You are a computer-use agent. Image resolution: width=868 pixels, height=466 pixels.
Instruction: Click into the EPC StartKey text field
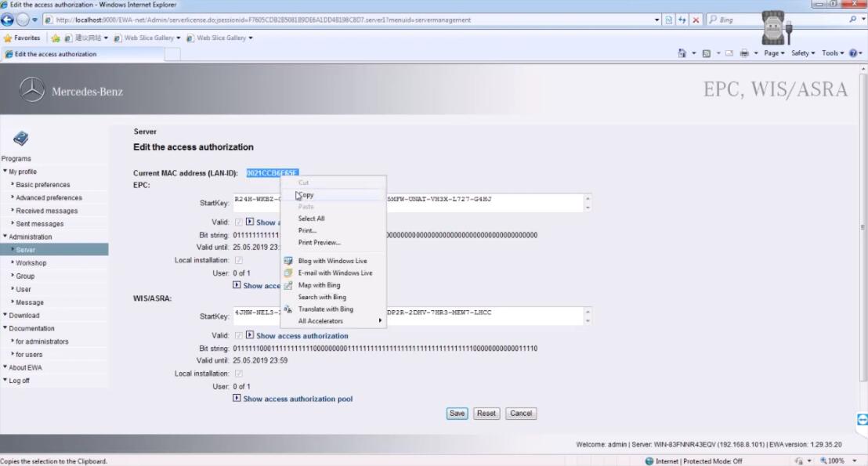pos(408,203)
